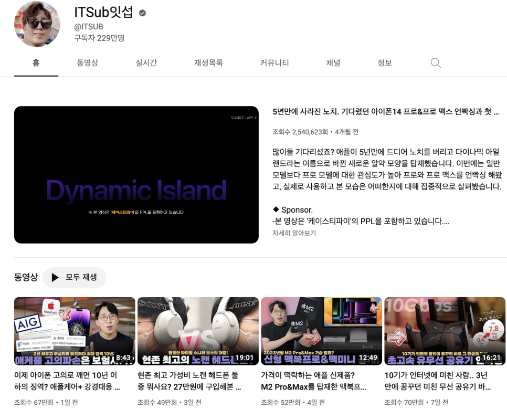
Task: Click the 12:49 duration badge
Action: (368, 358)
